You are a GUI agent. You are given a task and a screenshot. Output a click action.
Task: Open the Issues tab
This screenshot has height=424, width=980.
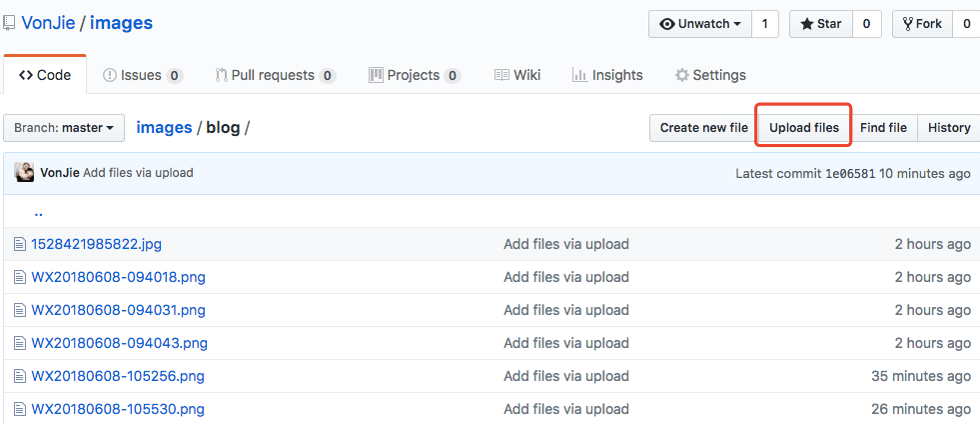[143, 75]
